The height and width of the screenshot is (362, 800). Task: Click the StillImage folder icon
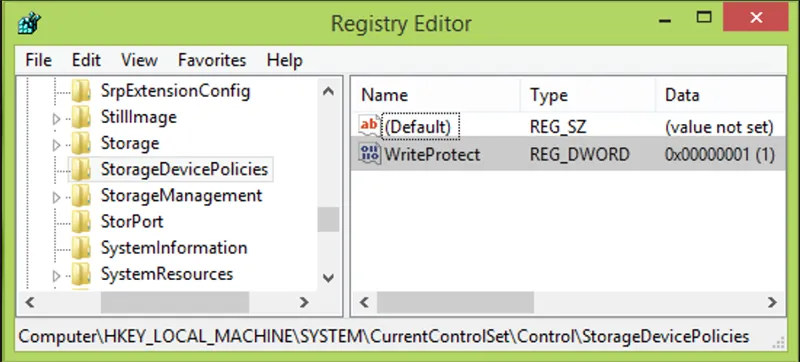81,117
